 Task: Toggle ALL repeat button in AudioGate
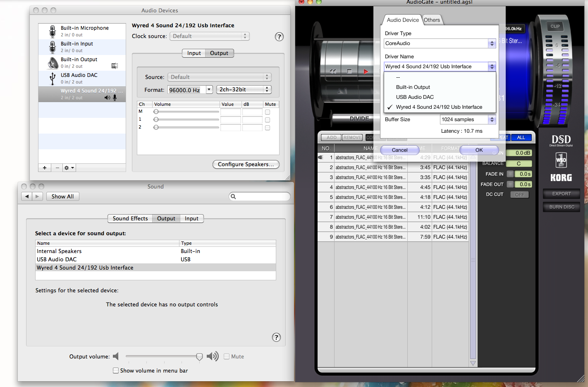(x=521, y=138)
